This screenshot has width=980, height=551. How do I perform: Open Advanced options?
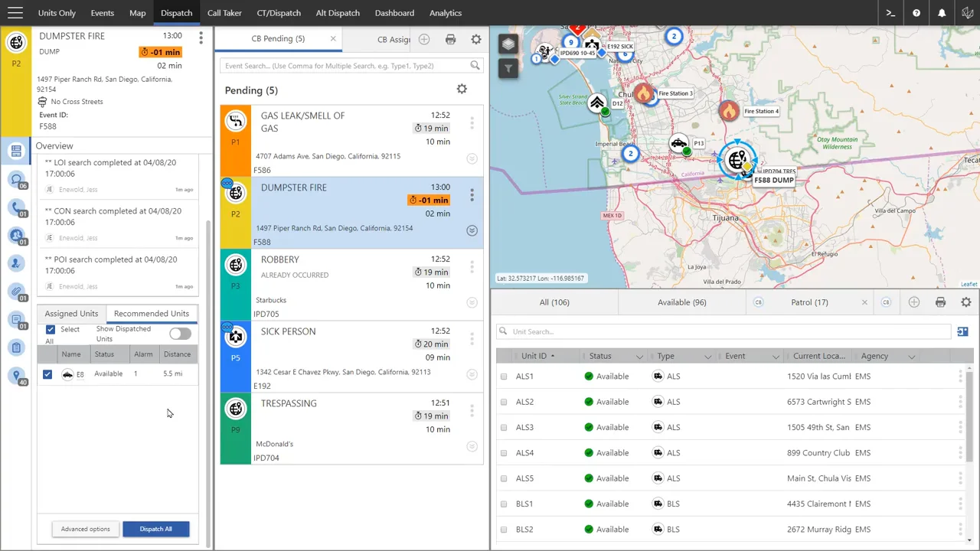click(x=86, y=529)
